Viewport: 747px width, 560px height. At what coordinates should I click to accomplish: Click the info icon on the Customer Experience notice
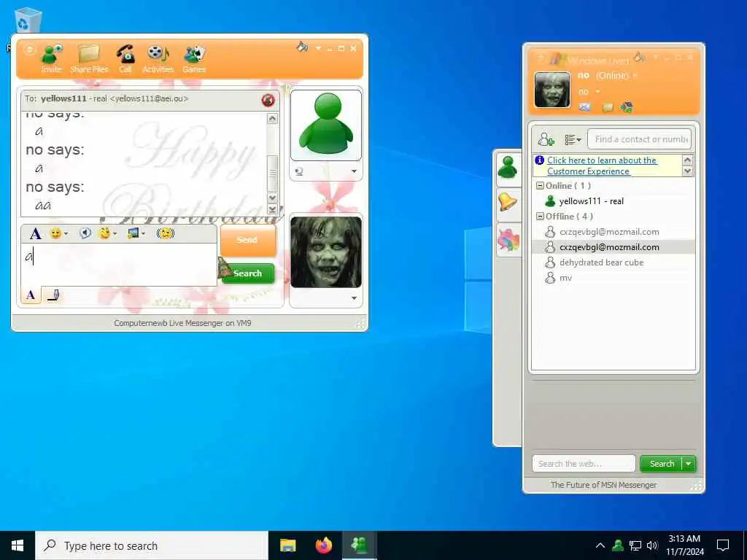[x=539, y=160]
